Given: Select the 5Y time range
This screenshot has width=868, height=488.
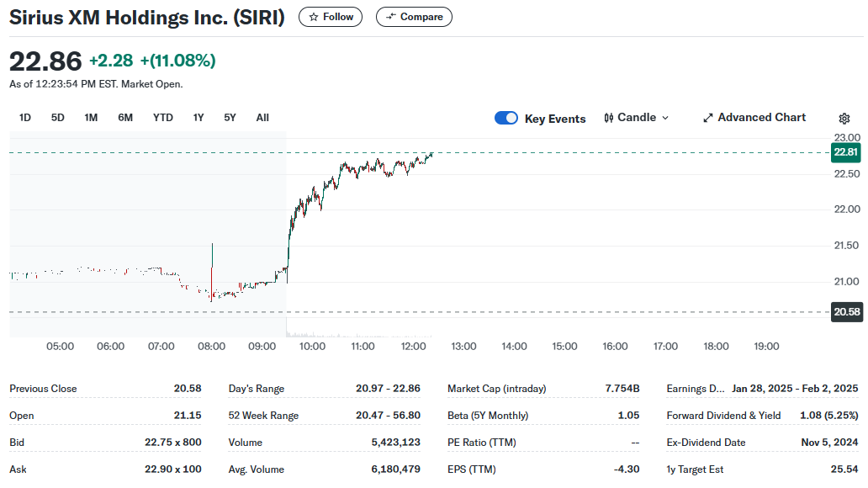Looking at the screenshot, I should (x=230, y=118).
